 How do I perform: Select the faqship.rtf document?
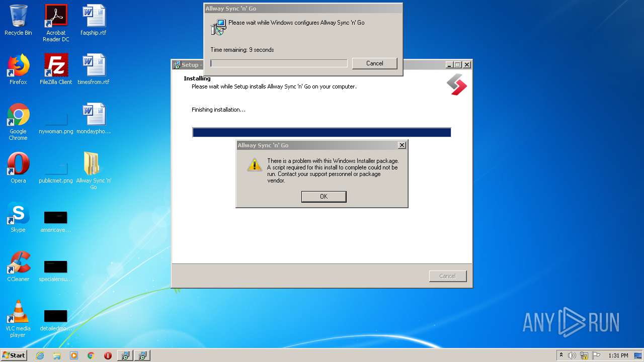click(94, 20)
